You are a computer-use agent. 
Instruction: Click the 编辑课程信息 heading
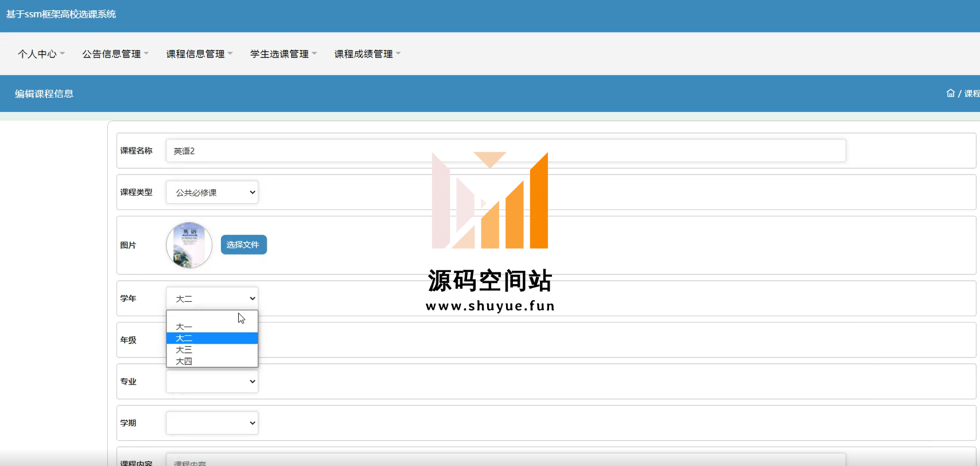(44, 94)
